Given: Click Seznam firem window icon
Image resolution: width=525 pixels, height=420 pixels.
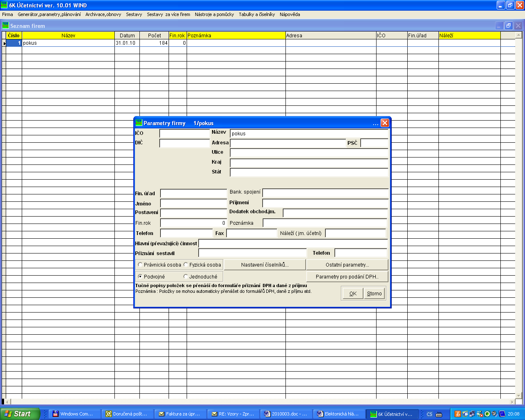Looking at the screenshot, I should pos(5,25).
